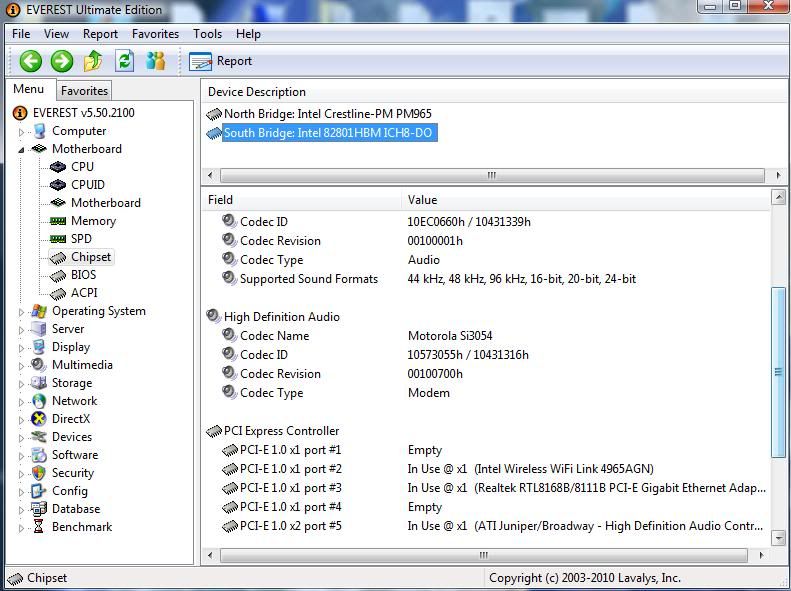
Task: Select the ACPI chip icon
Action: pos(58,293)
